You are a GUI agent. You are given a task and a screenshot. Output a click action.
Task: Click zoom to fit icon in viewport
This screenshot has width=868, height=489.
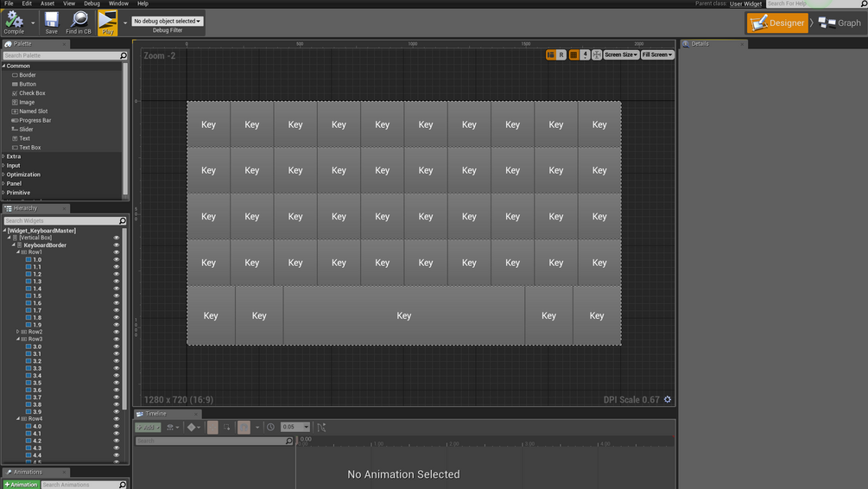click(597, 54)
